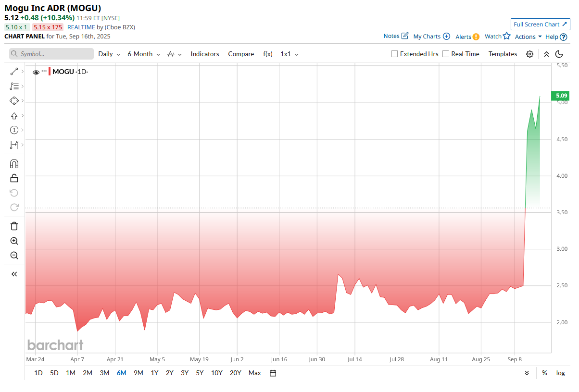Expand the Actions dropdown
The height and width of the screenshot is (392, 579).
point(529,37)
